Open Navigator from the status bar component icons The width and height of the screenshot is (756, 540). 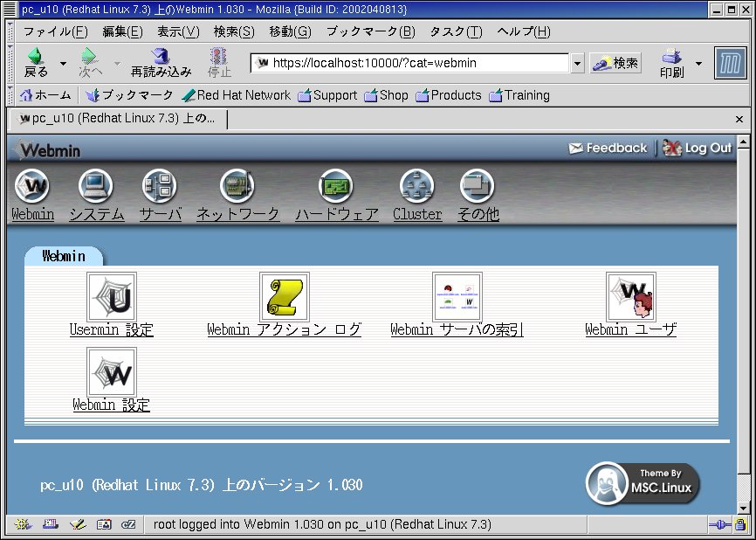coord(23,524)
